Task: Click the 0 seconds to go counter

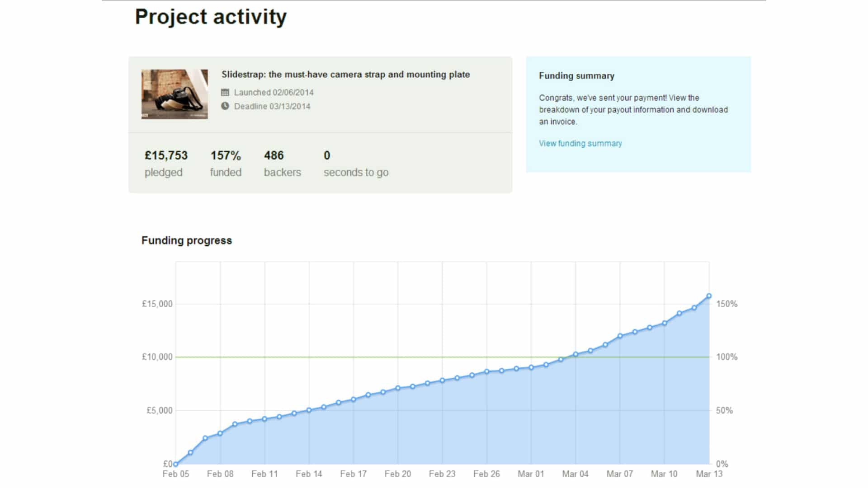Action: point(327,155)
